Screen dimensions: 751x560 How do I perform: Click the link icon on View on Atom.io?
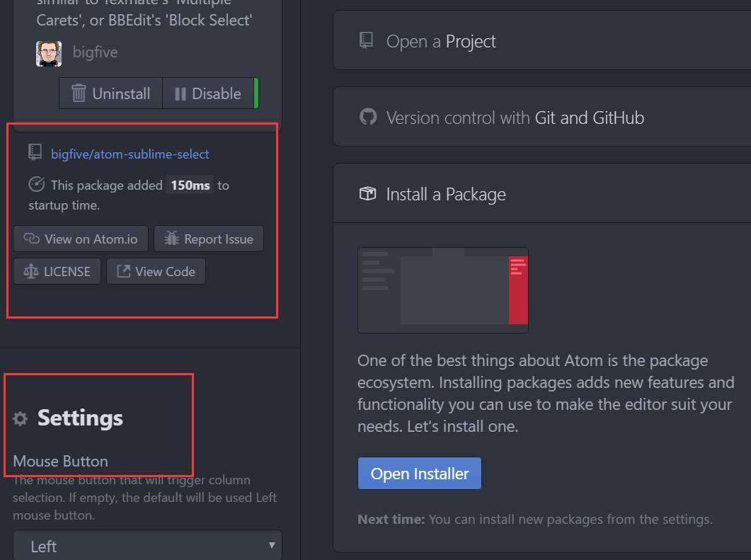(32, 238)
